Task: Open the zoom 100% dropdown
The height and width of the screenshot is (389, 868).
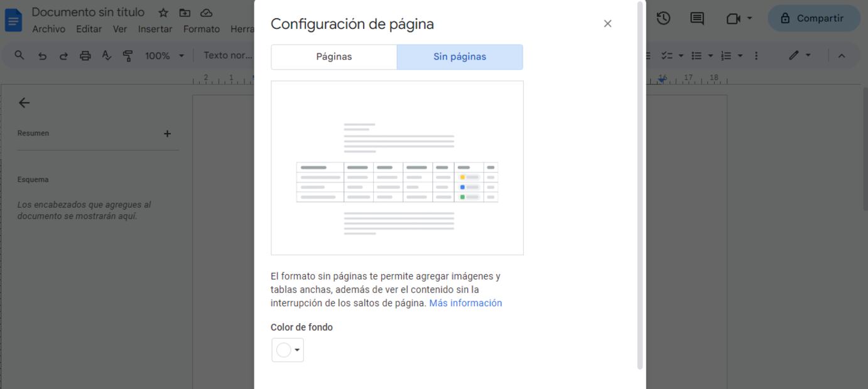Action: [165, 56]
